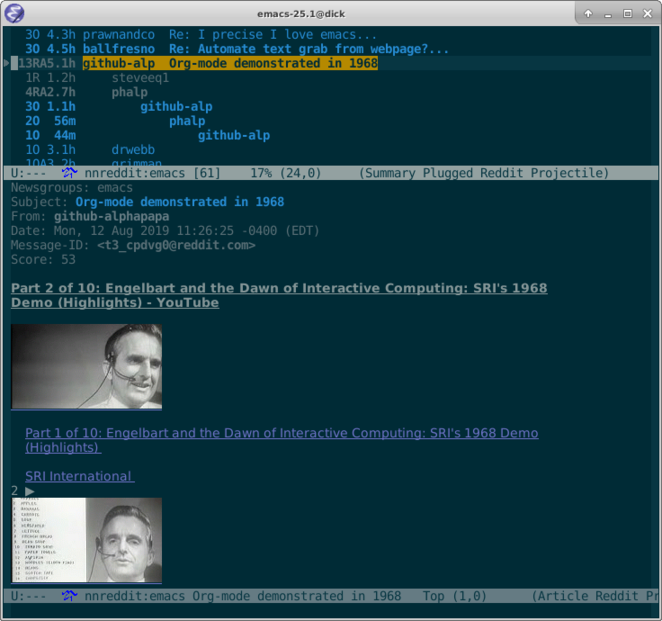The image size is (662, 621).
Task: Click the play triangle next to number 2
Action: tap(30, 491)
